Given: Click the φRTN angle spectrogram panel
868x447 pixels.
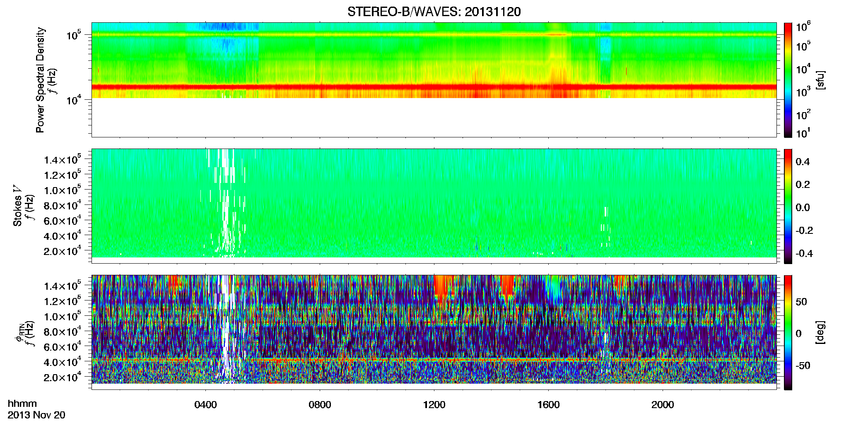Looking at the screenshot, I should pyautogui.click(x=434, y=332).
